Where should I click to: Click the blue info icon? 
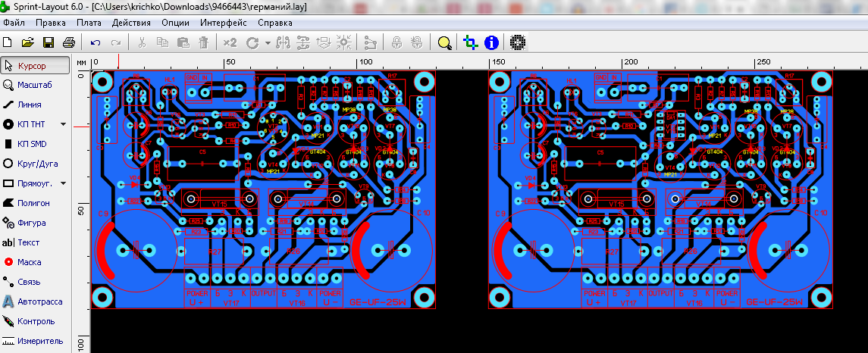pyautogui.click(x=491, y=42)
